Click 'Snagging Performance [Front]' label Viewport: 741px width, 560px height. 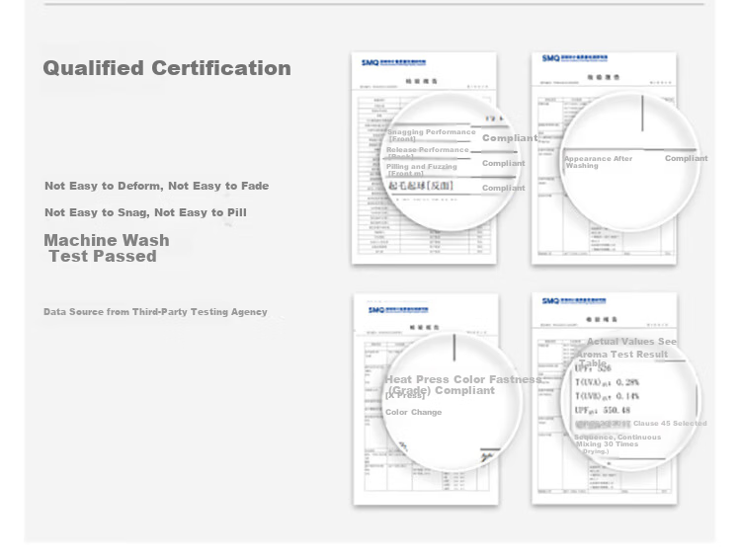click(432, 135)
